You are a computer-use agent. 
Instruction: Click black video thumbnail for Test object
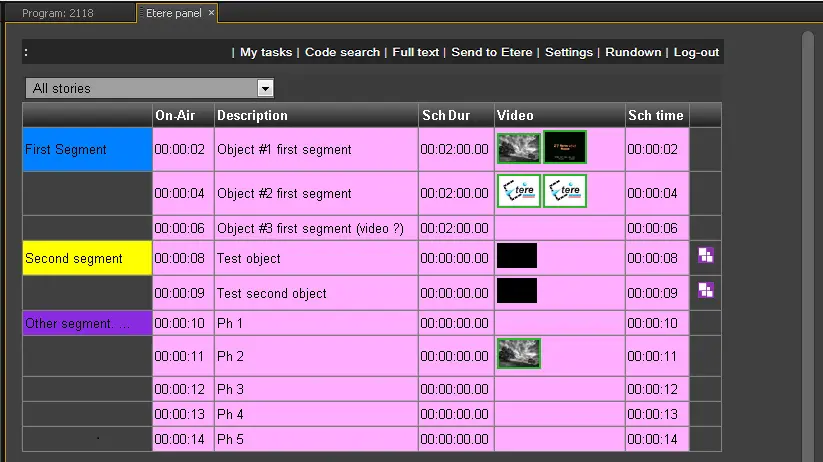coord(517,256)
